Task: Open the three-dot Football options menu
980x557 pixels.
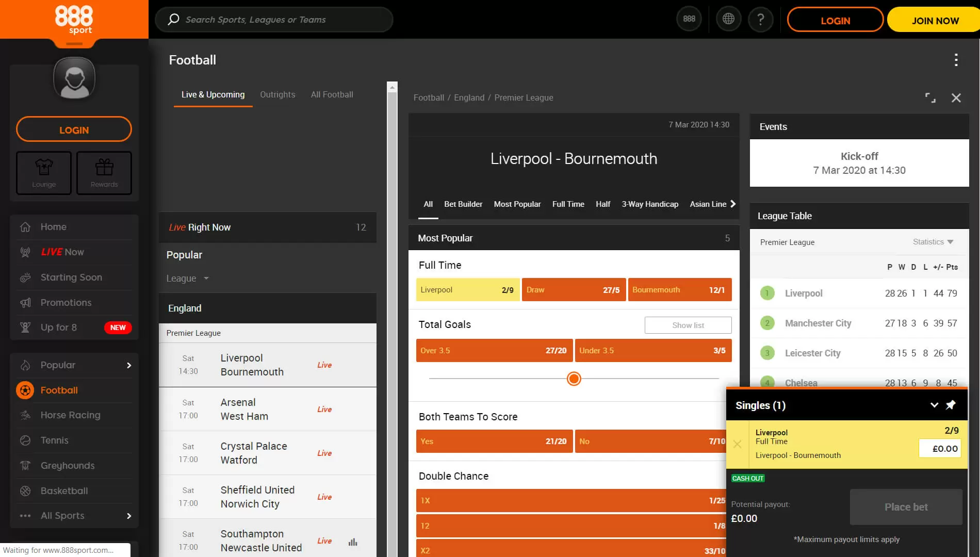Action: (956, 60)
